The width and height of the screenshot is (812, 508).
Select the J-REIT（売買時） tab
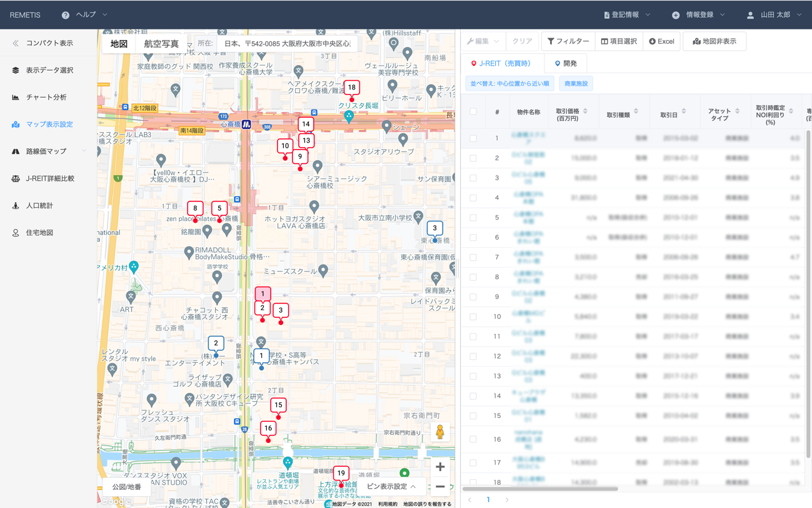[x=501, y=63]
